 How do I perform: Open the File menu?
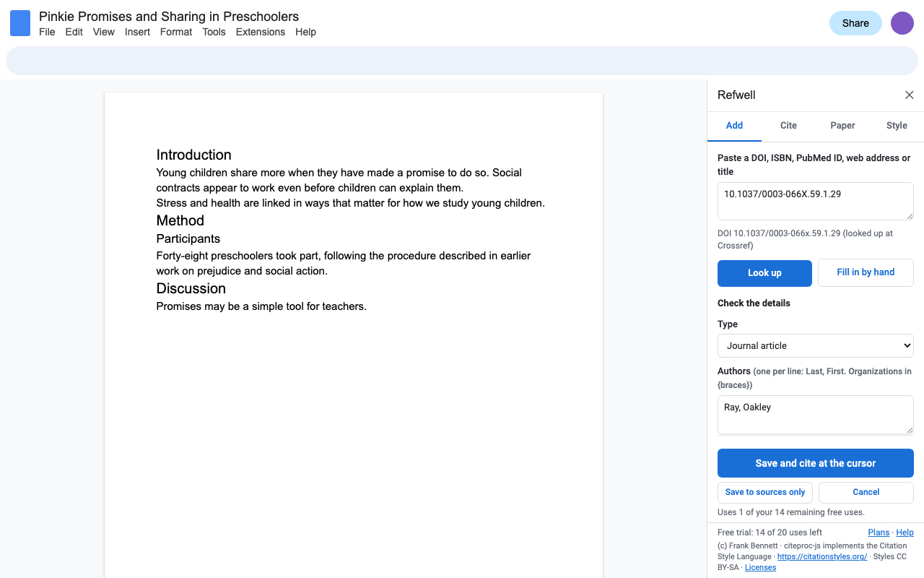(x=47, y=32)
